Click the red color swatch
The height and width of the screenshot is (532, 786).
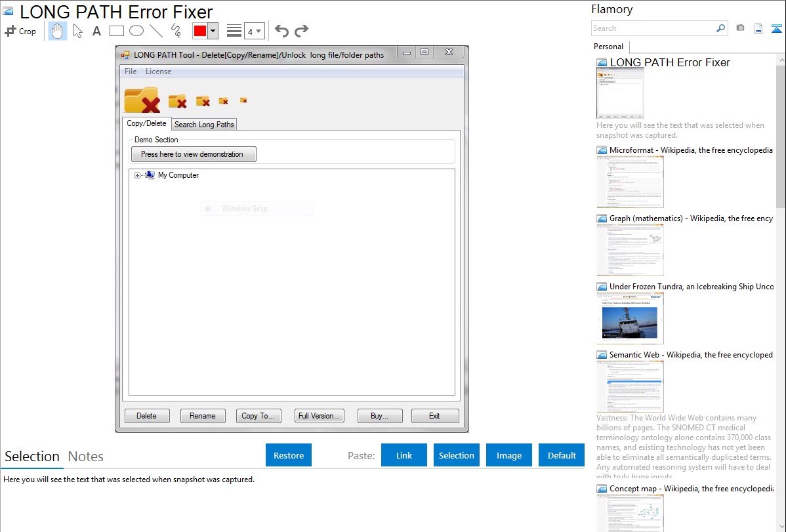200,31
